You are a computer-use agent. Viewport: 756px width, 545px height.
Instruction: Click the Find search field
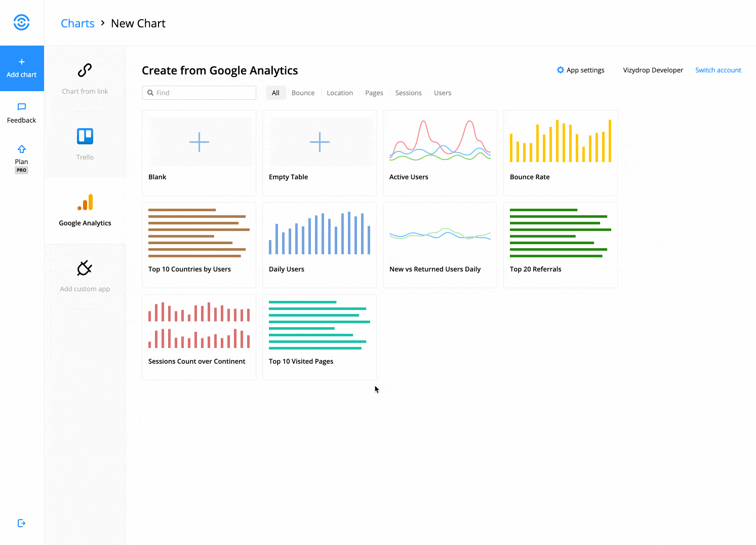(x=198, y=93)
